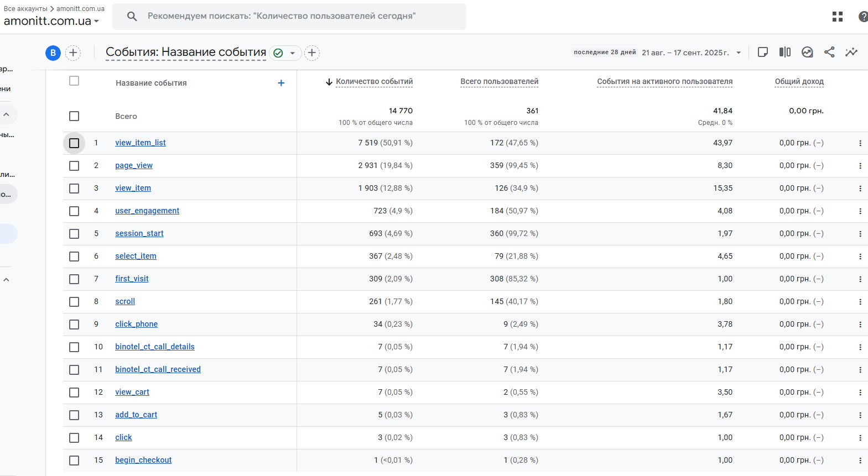Open the add_to_cart event link
868x476 pixels.
pos(136,415)
